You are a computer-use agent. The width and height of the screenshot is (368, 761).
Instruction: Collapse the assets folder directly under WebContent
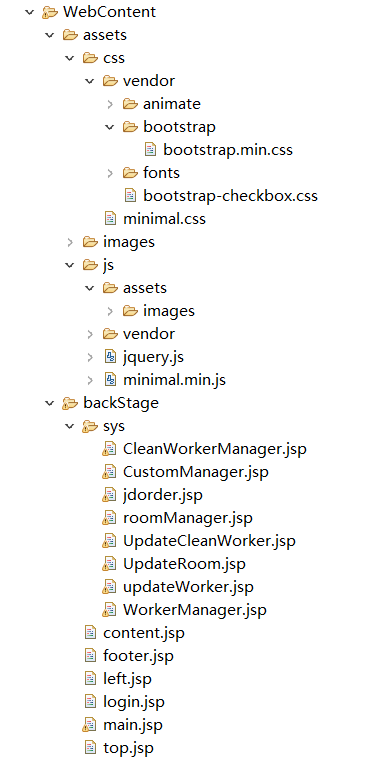(50, 35)
